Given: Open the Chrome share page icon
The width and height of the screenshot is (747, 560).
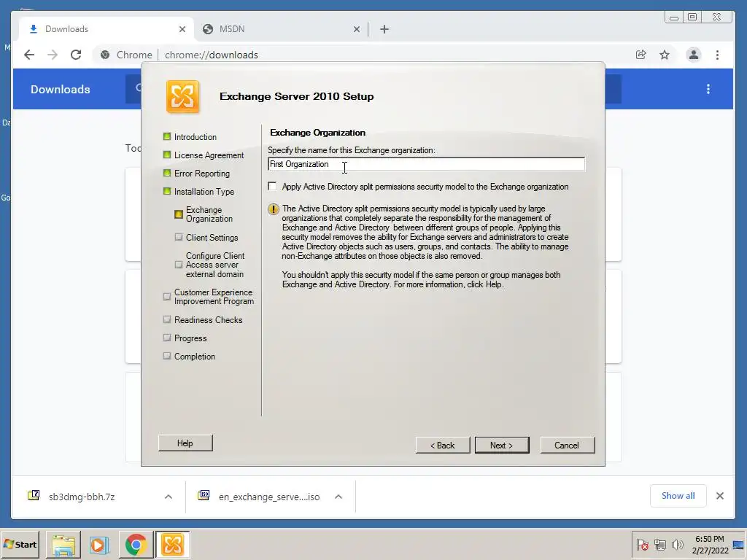Looking at the screenshot, I should (640, 55).
